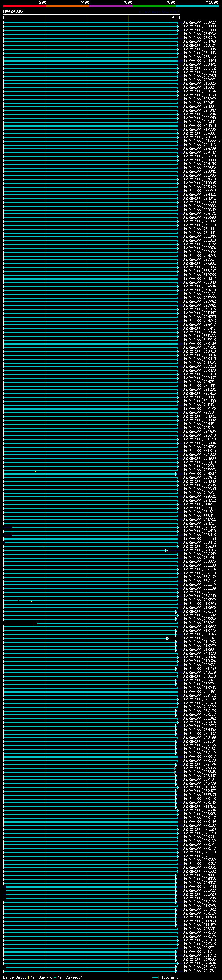Select the '=100char.' scale text

pos(169,977)
